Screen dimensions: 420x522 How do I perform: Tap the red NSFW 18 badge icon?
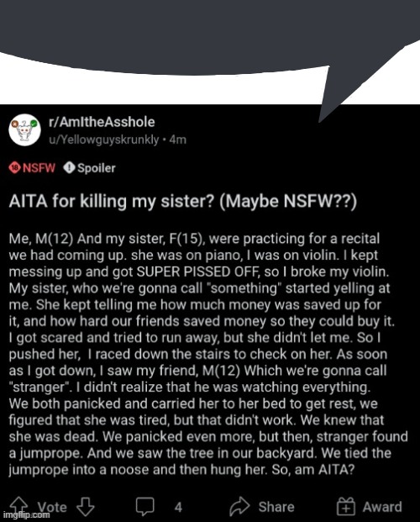14,168
